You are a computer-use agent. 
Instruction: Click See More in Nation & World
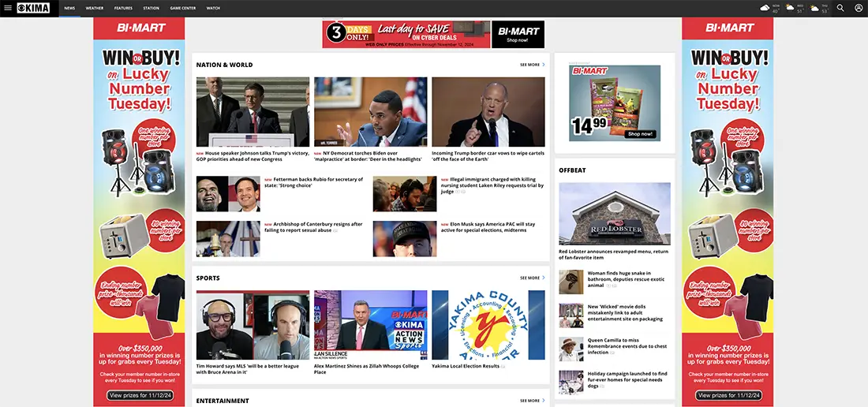pyautogui.click(x=532, y=65)
